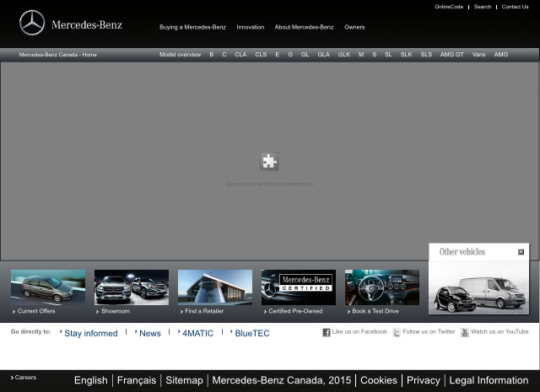Select the GLA model
Screen dimensions: 540x392
pyautogui.click(x=324, y=55)
